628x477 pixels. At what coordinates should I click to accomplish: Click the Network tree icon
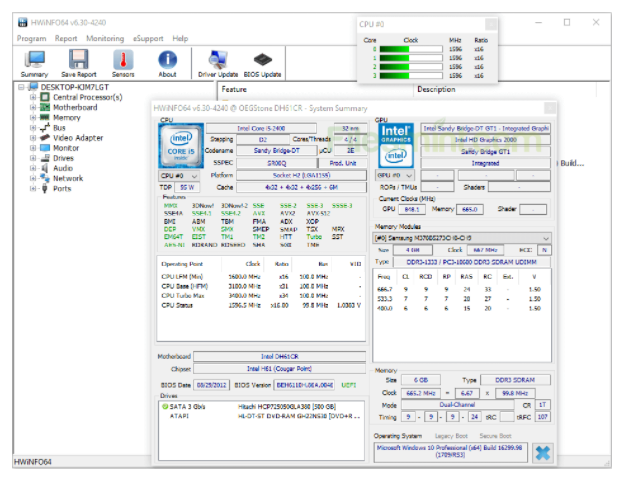(x=45, y=178)
